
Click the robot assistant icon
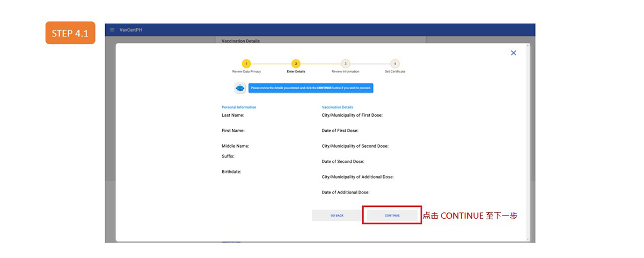(x=240, y=88)
